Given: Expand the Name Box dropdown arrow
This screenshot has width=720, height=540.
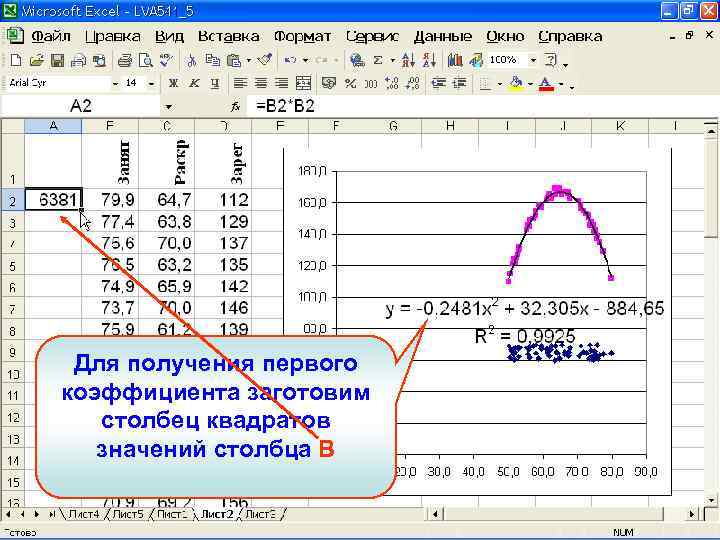Looking at the screenshot, I should (169, 107).
